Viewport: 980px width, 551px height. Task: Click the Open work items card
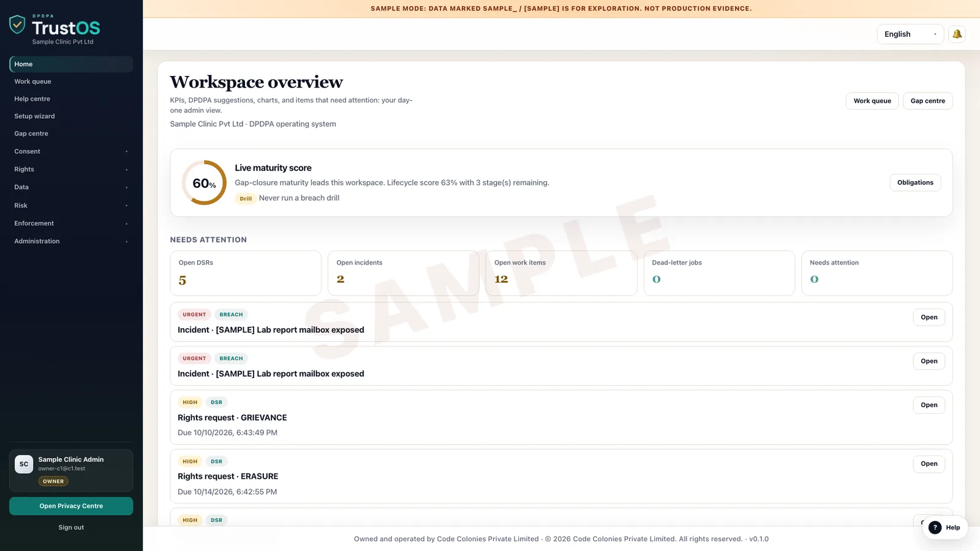click(x=561, y=273)
